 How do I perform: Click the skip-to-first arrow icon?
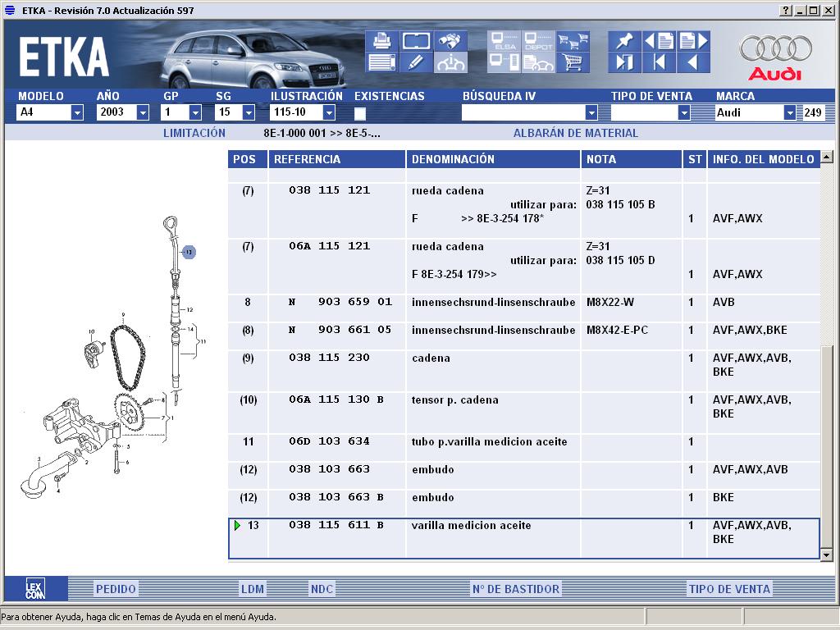pos(659,62)
